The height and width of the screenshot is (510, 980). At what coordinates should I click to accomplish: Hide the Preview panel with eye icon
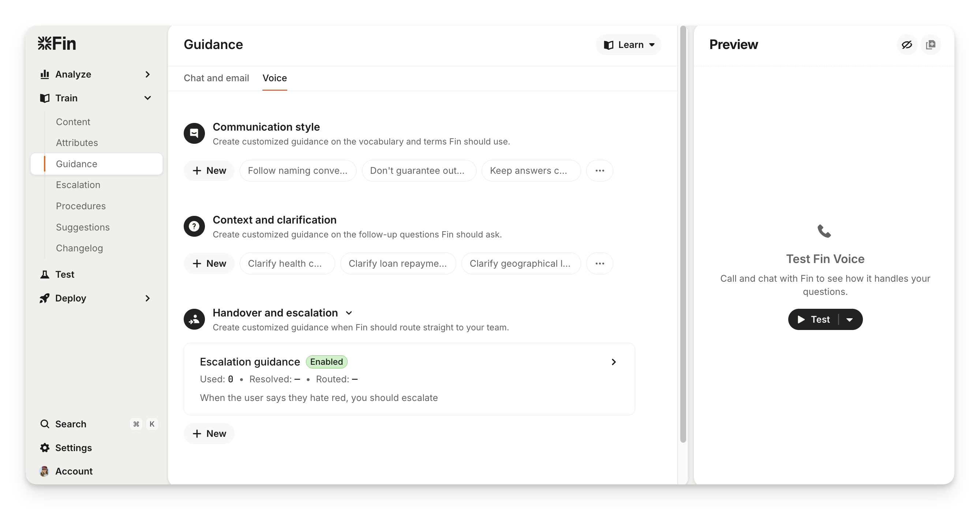point(906,45)
